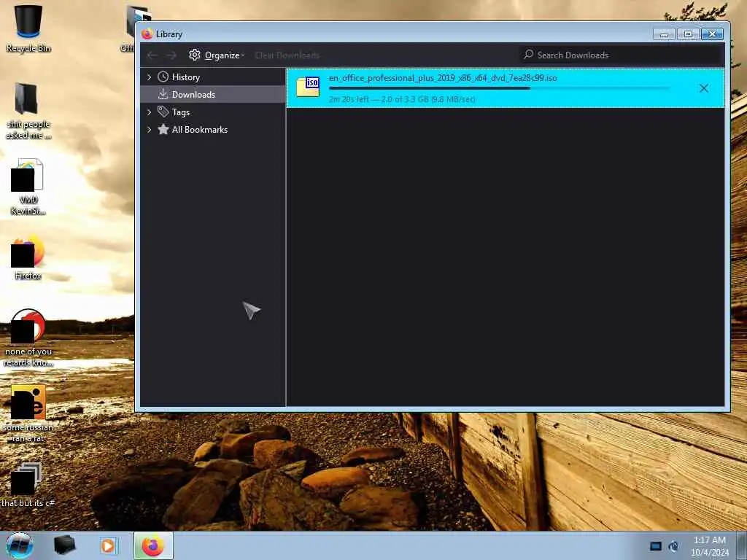Click the ISO file icon
The width and height of the screenshot is (747, 560).
(308, 87)
